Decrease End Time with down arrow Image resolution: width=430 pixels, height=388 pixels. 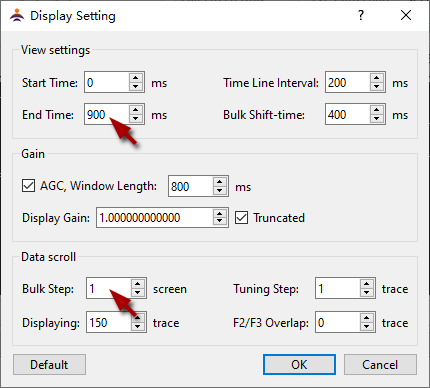[x=135, y=118]
